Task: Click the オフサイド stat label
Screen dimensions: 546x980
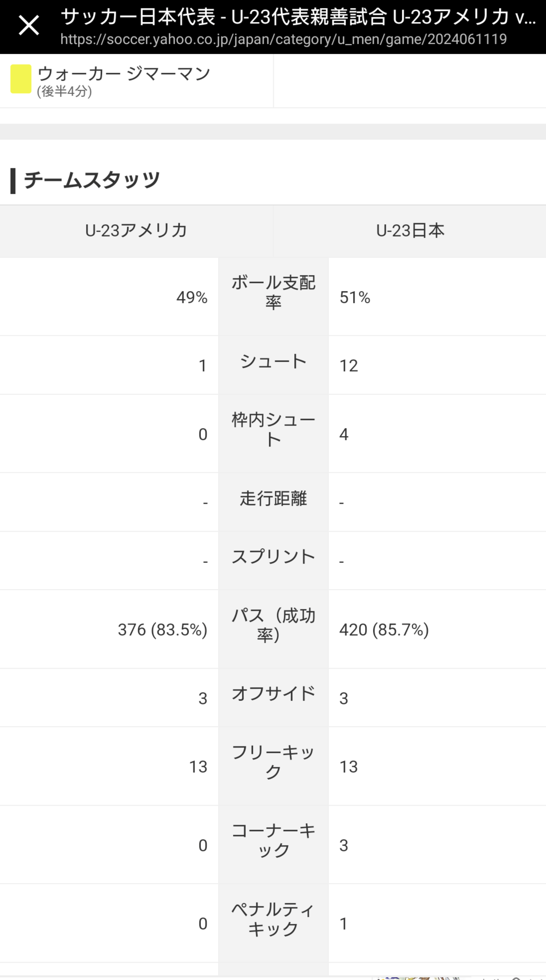Action: [273, 694]
